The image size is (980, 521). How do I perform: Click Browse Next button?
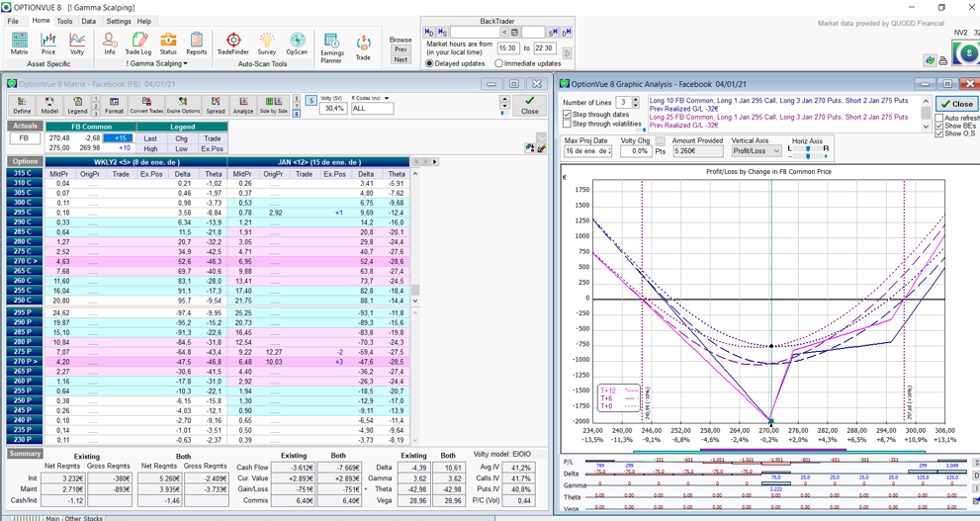point(401,59)
